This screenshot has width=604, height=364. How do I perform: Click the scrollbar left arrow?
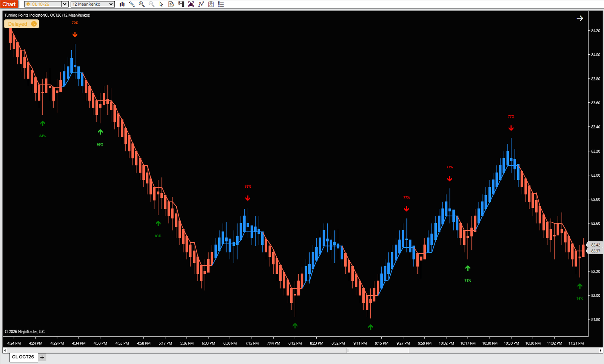(x=5, y=350)
